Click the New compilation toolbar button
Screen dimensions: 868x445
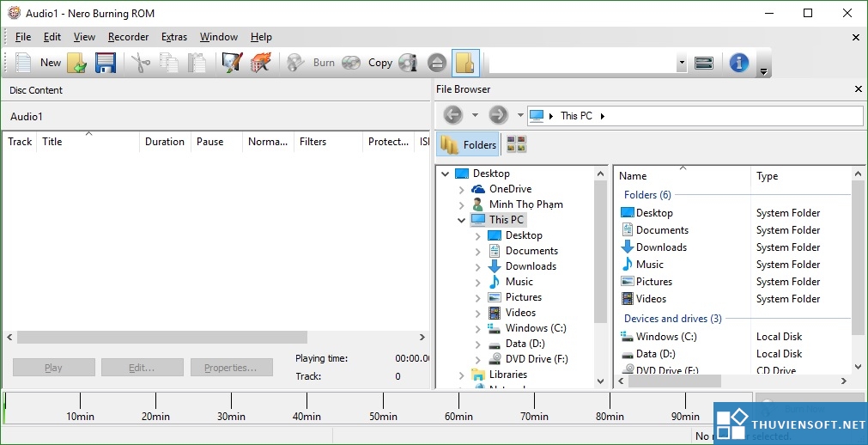[x=37, y=63]
